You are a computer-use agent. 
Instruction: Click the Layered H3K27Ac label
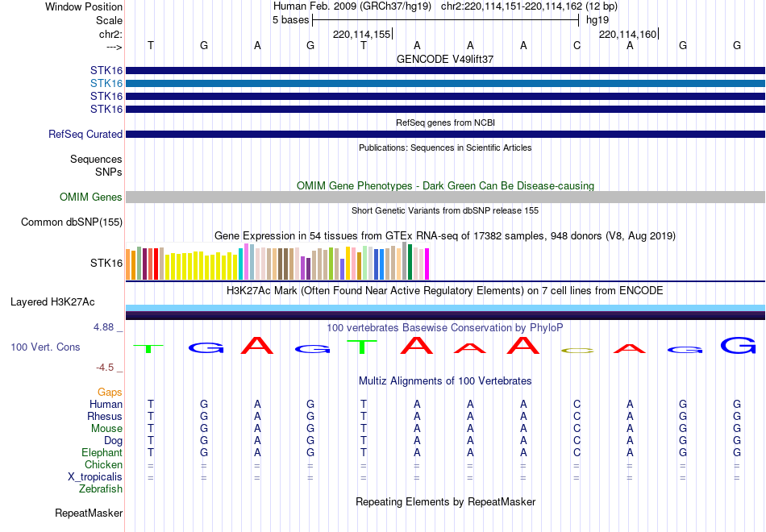click(52, 302)
